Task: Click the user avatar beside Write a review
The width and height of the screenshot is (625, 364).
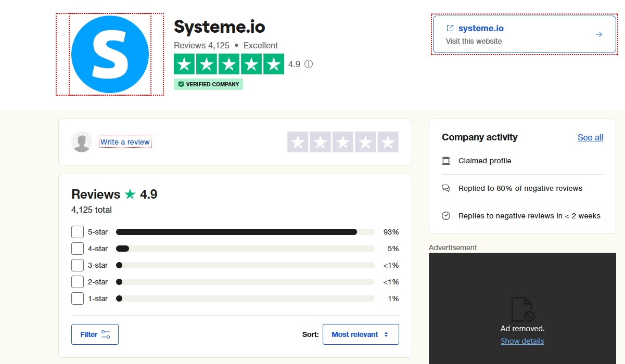Action: [82, 142]
